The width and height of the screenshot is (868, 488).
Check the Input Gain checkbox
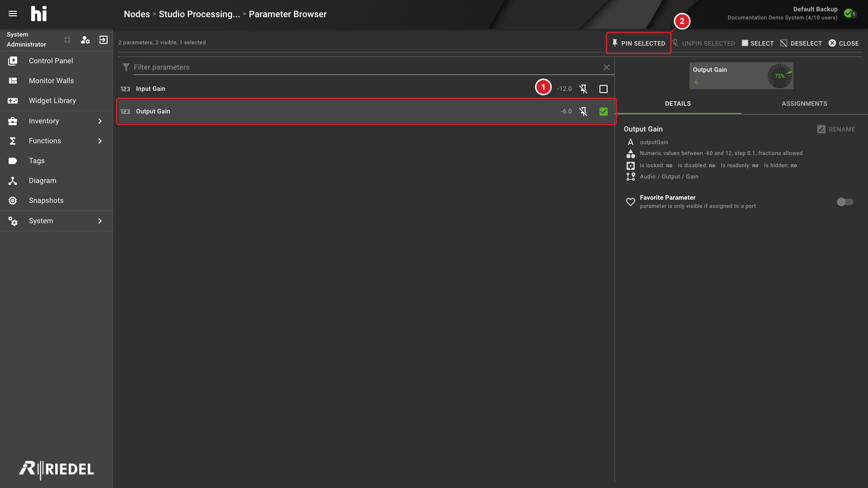click(x=604, y=89)
